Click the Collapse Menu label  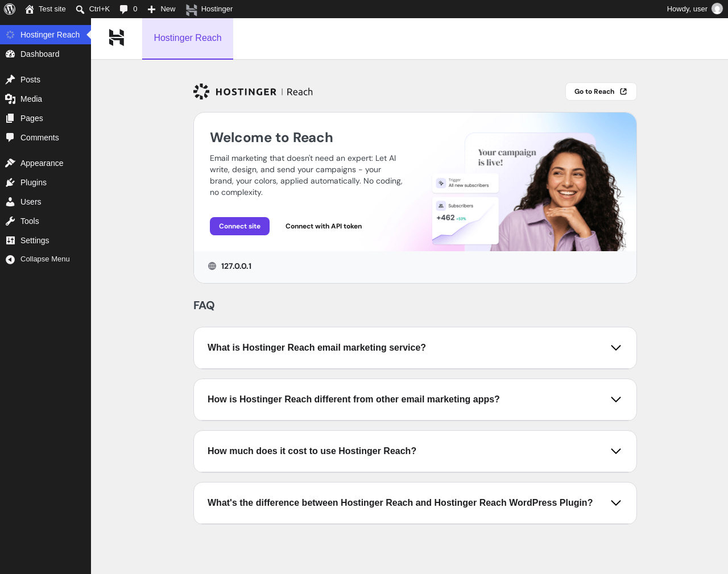[45, 259]
